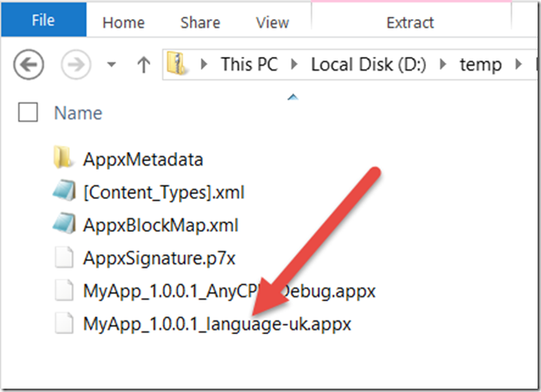Select the AppxMetadata folder icon
The image size is (541, 392).
click(x=64, y=157)
